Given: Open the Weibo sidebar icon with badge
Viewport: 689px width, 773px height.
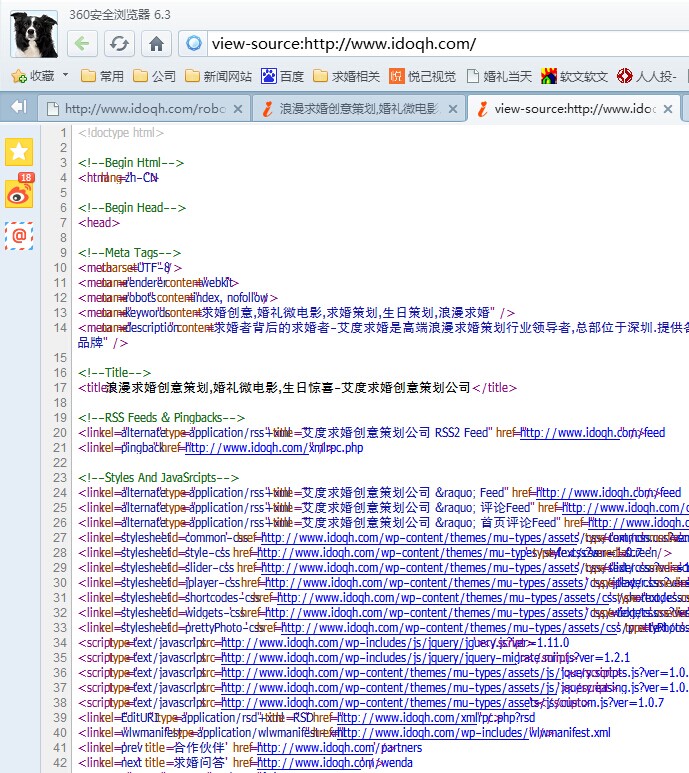Looking at the screenshot, I should (19, 193).
